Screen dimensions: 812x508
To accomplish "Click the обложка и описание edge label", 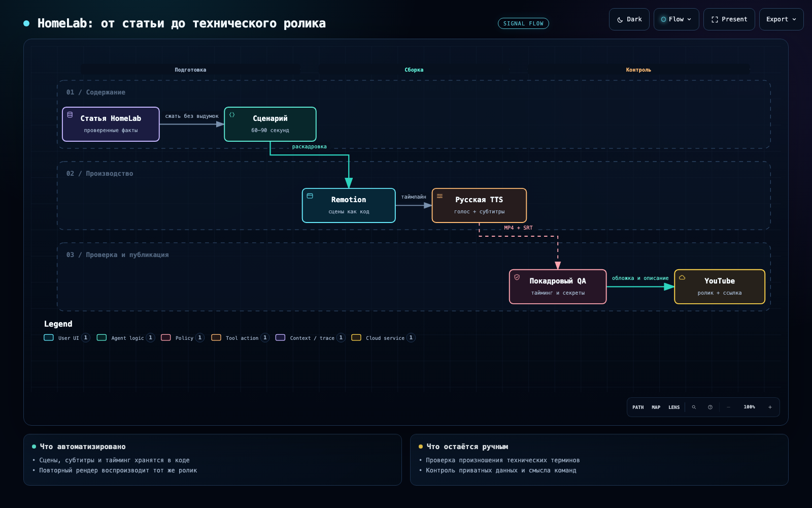I will [x=640, y=278].
